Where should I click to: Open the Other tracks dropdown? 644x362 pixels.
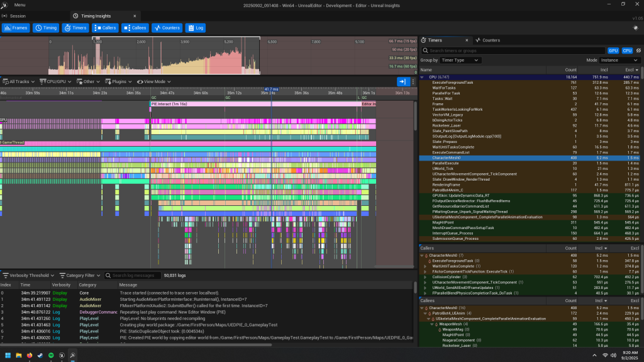(x=88, y=81)
